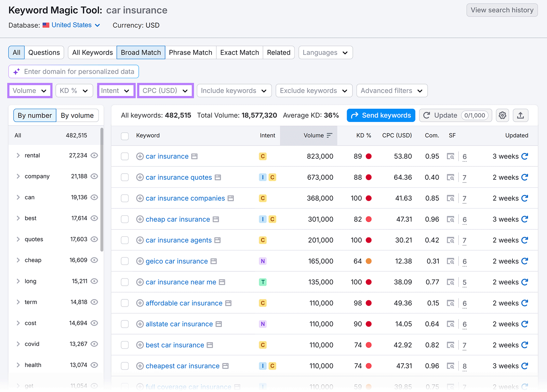
Task: Open SERP view icon in car insurance row
Action: (x=451, y=157)
